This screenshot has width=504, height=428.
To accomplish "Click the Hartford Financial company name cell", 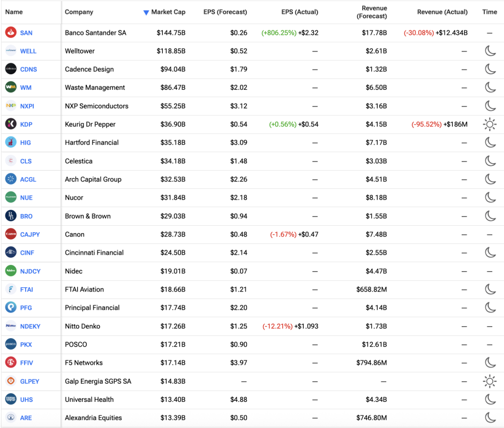I will tap(92, 143).
